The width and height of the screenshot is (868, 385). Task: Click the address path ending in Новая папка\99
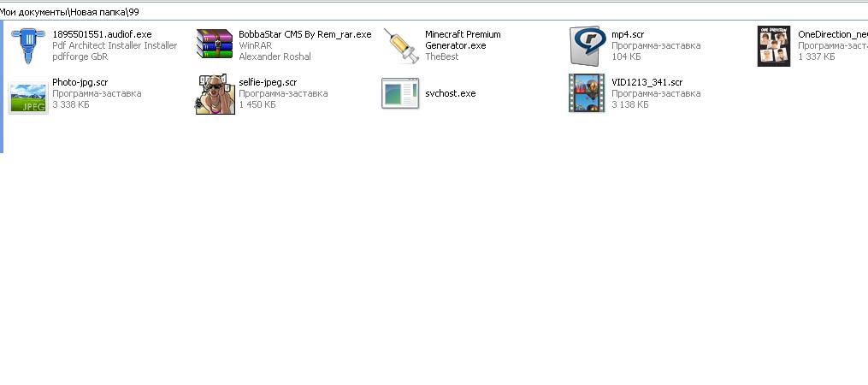pos(70,11)
